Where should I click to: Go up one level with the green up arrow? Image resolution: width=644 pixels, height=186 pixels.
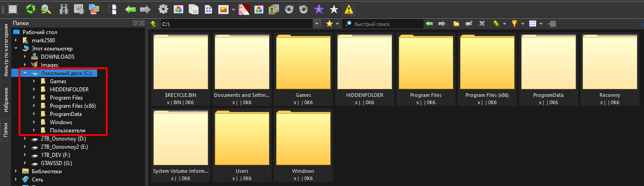click(x=154, y=24)
